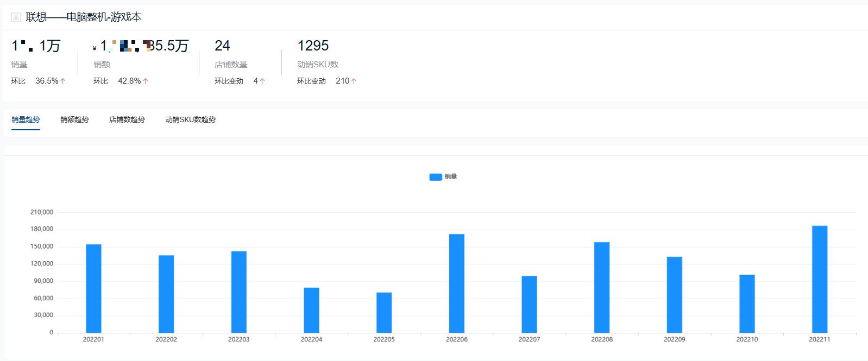Image resolution: width=868 pixels, height=361 pixels.
Task: Click the 150,000 y-axis label
Action: 42,246
